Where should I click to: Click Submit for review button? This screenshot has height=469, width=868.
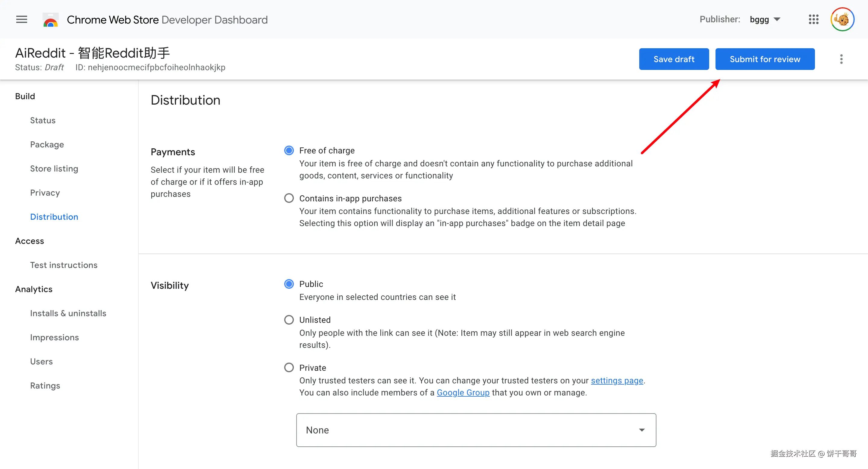click(765, 59)
